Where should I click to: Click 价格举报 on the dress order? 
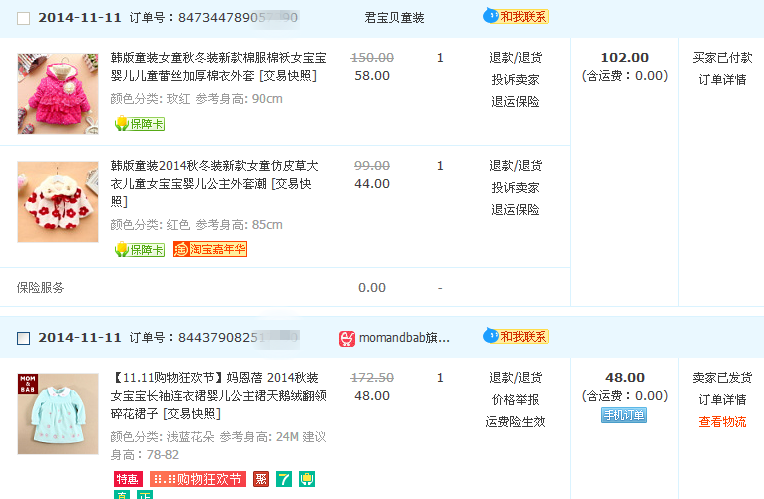click(x=515, y=399)
